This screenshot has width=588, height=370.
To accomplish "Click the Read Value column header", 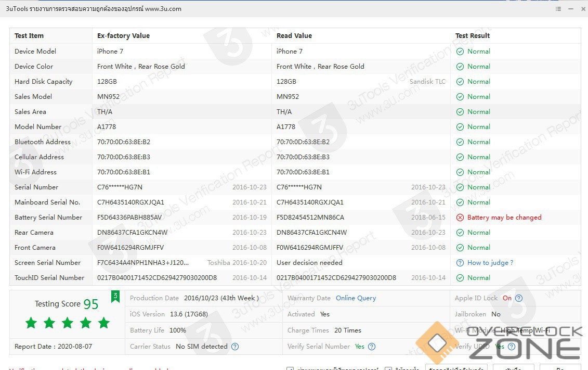I will click(x=294, y=36).
